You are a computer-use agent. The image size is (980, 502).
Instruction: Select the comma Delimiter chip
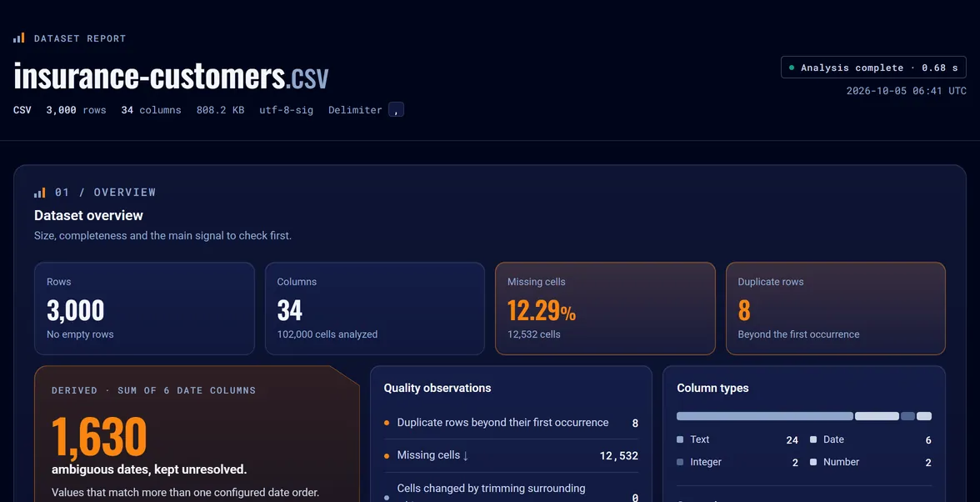[x=397, y=110]
